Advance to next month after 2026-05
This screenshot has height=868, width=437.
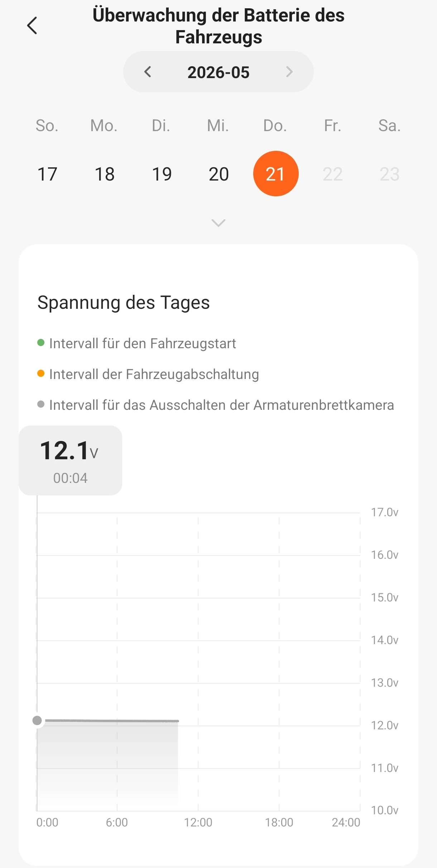(x=289, y=72)
